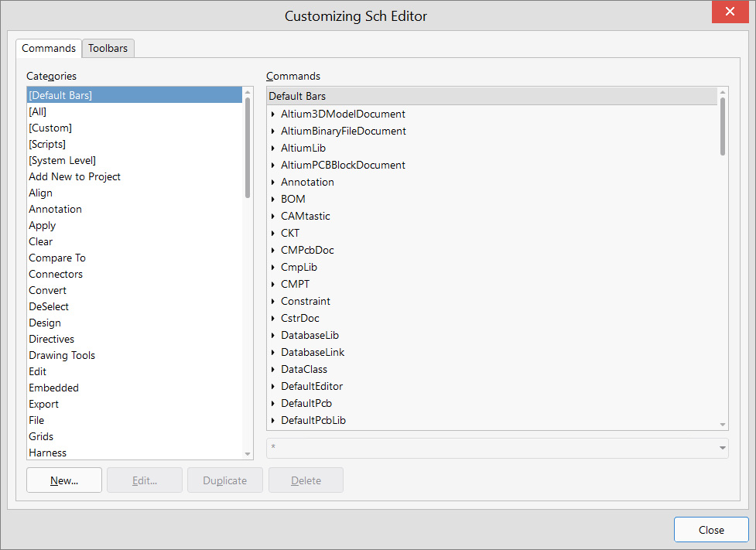
Task: Click the DefaultPcb command entry
Action: pos(306,404)
